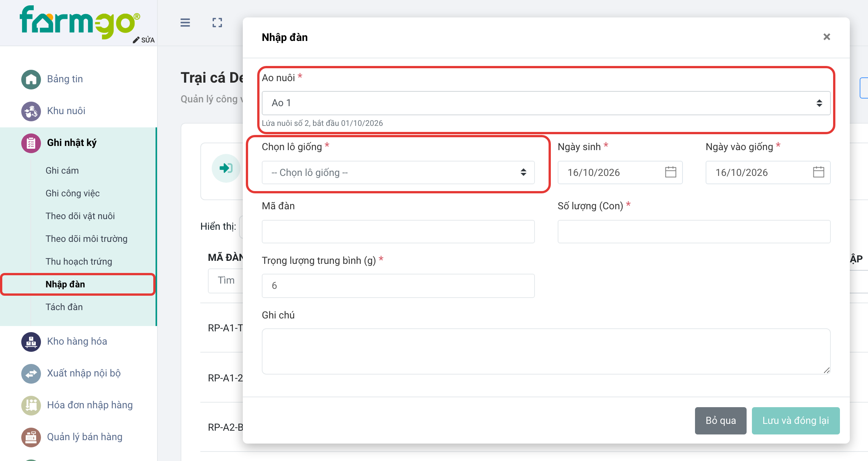Click the Xuất nhập nội bộ arrows icon
This screenshot has height=461, width=868.
(x=31, y=373)
